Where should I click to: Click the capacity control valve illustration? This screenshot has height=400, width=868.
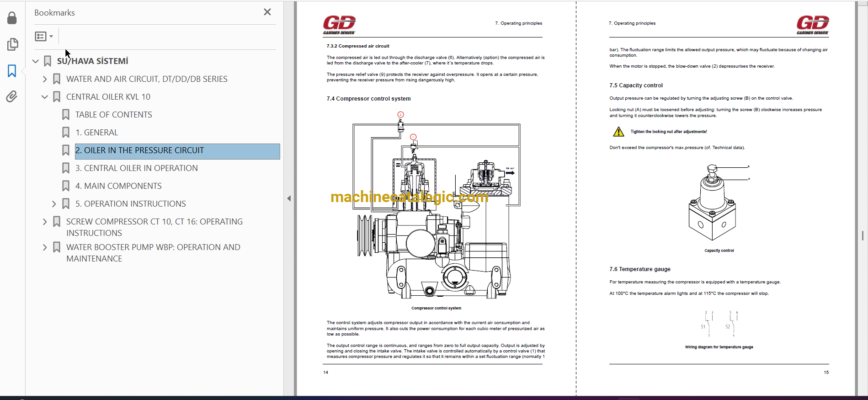(718, 203)
